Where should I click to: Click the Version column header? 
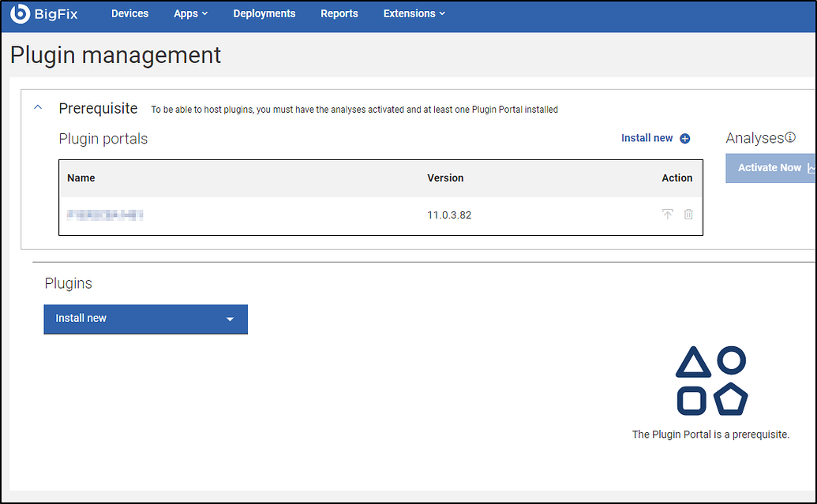tap(445, 178)
